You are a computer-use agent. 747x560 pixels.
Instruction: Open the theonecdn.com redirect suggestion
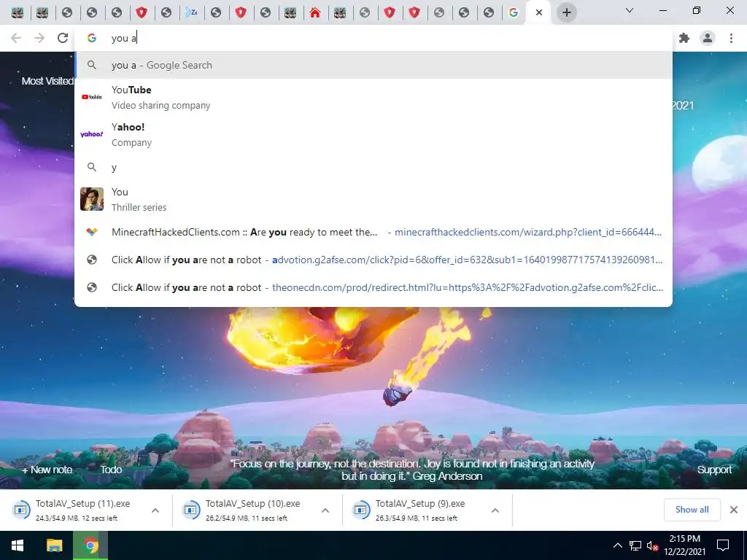(x=373, y=287)
